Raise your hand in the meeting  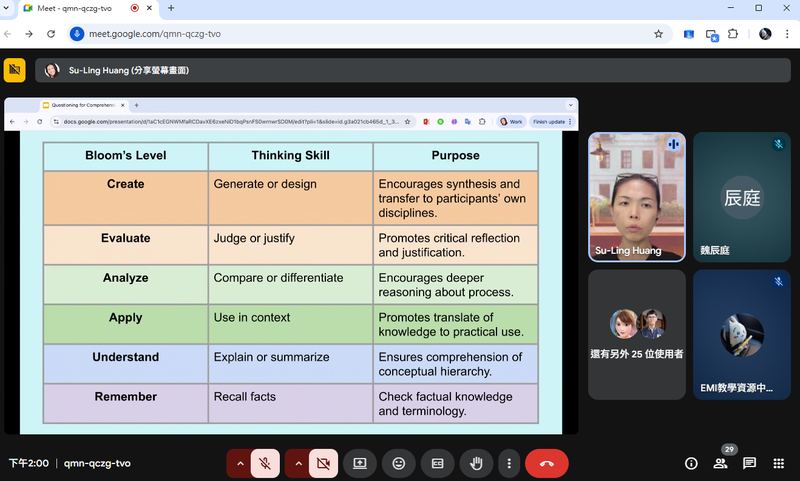476,464
